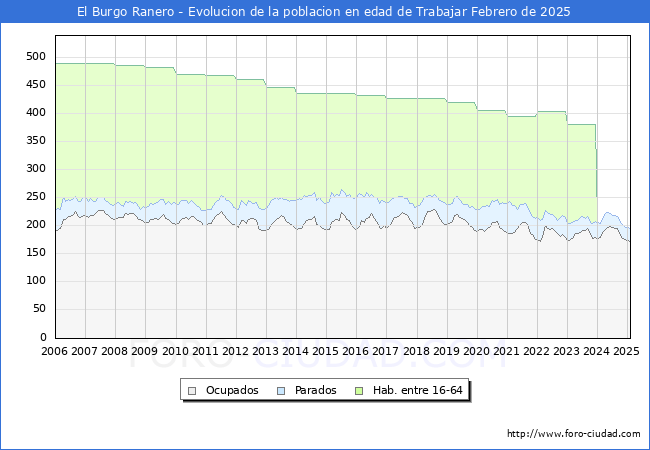This screenshot has width=650, height=450.
Task: Click the 2009 x-axis label
Action: [144, 351]
